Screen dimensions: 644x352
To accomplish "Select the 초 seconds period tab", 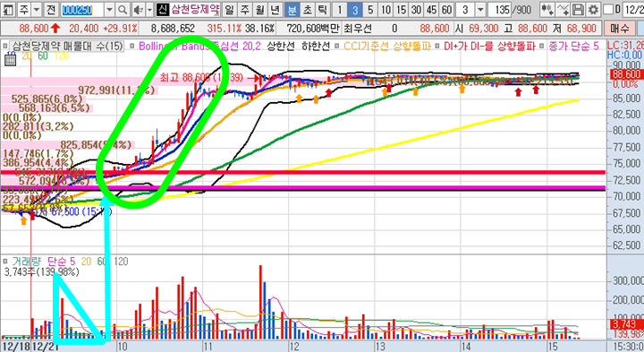I will point(307,9).
